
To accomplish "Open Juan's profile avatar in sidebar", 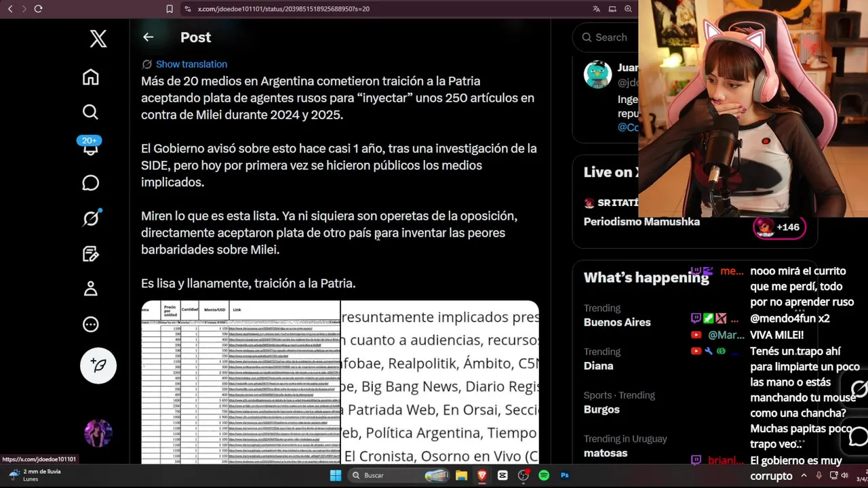I will point(597,75).
